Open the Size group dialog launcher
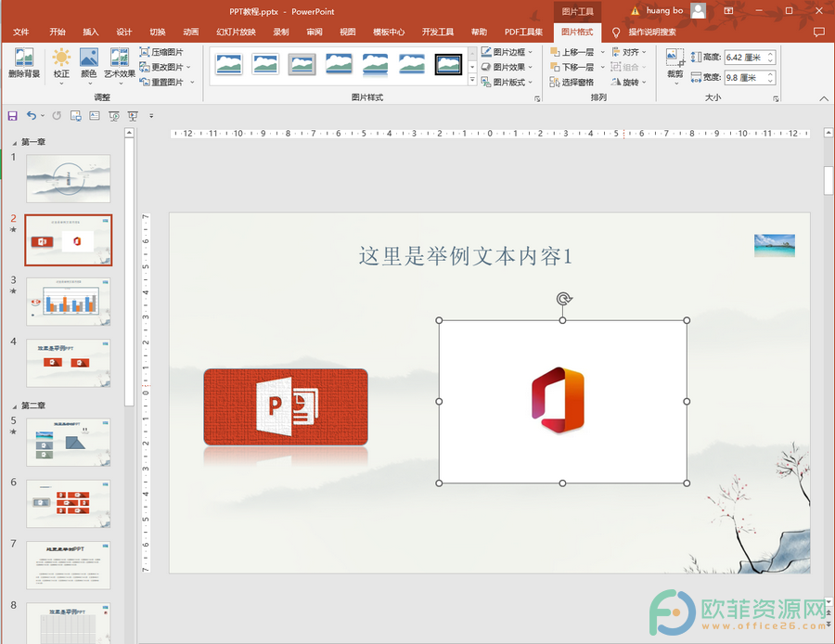Screen dimensions: 835x644 (776, 98)
